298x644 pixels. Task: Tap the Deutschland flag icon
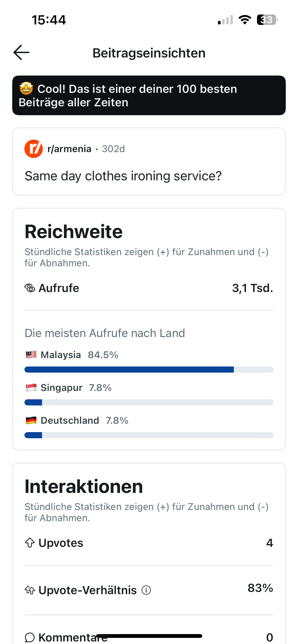point(31,420)
